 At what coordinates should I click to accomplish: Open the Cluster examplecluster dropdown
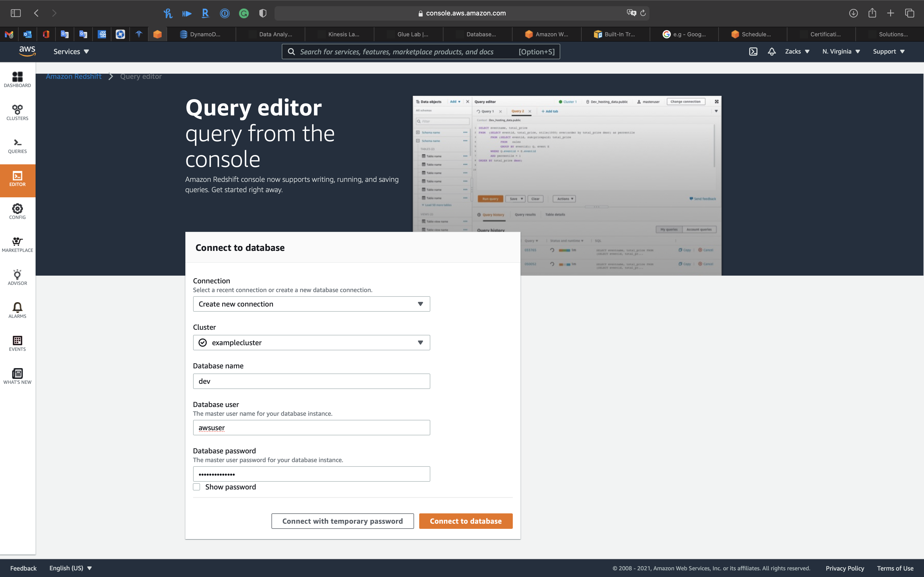point(311,343)
